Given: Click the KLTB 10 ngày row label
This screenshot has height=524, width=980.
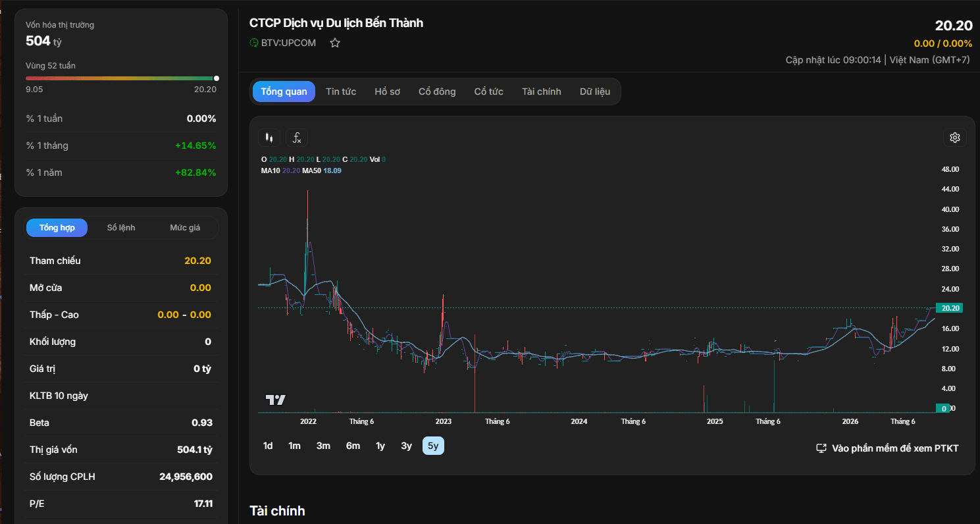Looking at the screenshot, I should [59, 396].
